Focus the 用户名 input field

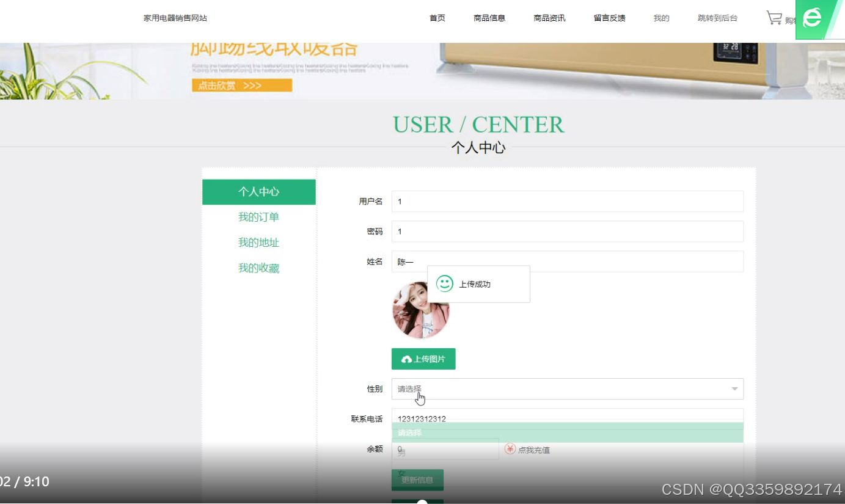click(x=567, y=202)
